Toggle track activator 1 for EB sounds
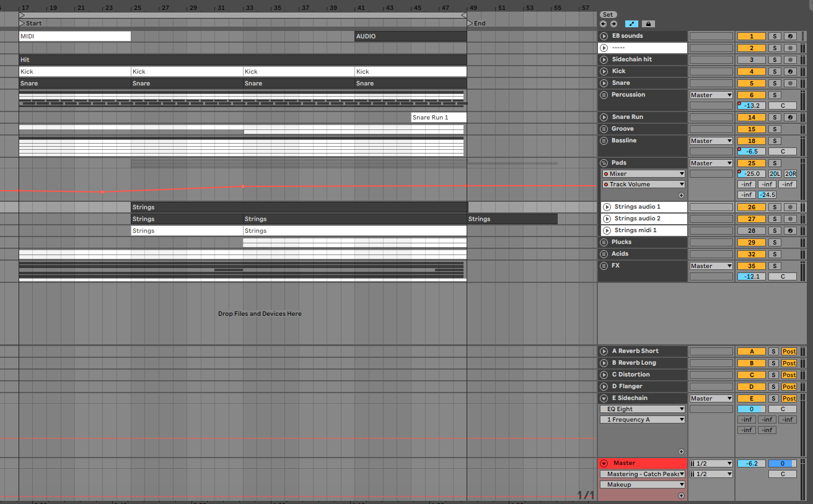813x504 pixels. [752, 36]
